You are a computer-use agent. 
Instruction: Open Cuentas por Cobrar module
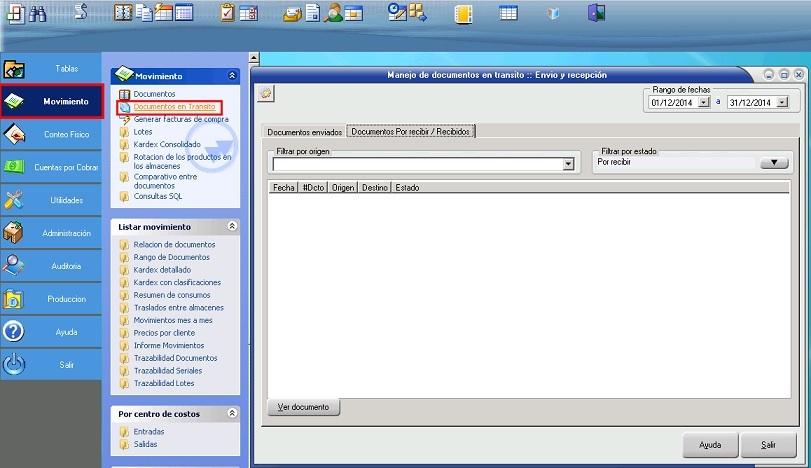point(52,167)
